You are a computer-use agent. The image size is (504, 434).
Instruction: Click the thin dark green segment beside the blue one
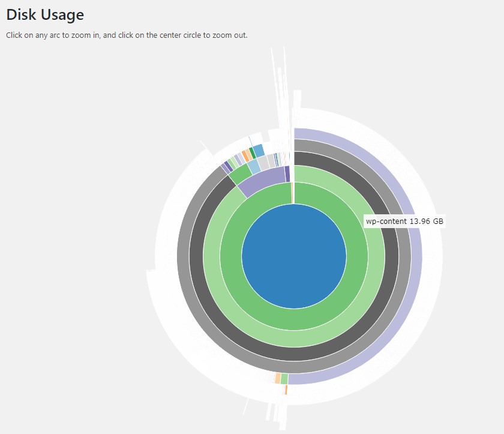click(252, 152)
